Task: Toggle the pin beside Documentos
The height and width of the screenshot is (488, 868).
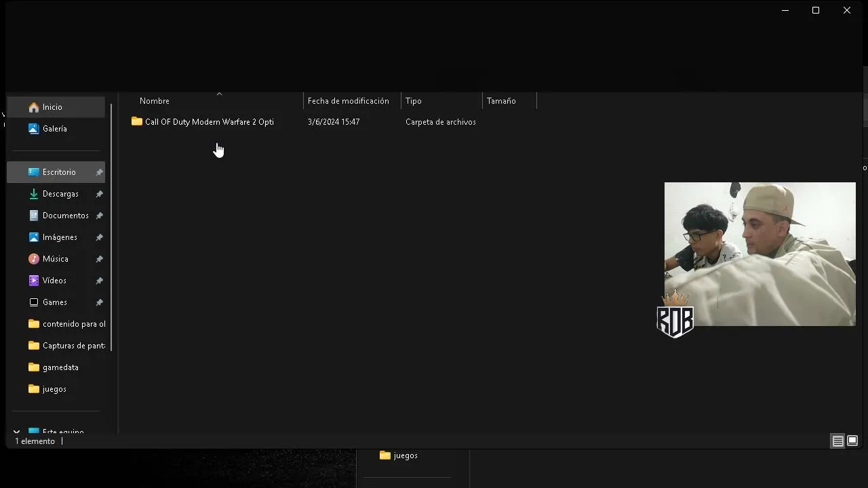Action: click(x=99, y=216)
